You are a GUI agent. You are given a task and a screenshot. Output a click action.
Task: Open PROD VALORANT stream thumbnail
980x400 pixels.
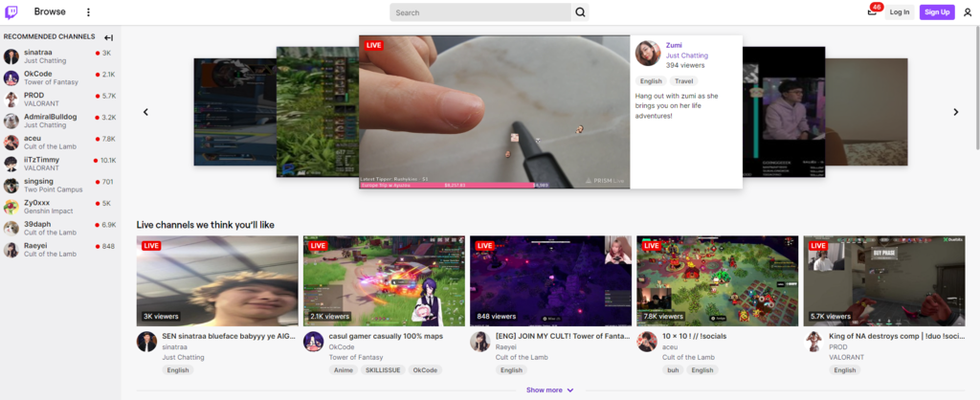pyautogui.click(x=884, y=280)
